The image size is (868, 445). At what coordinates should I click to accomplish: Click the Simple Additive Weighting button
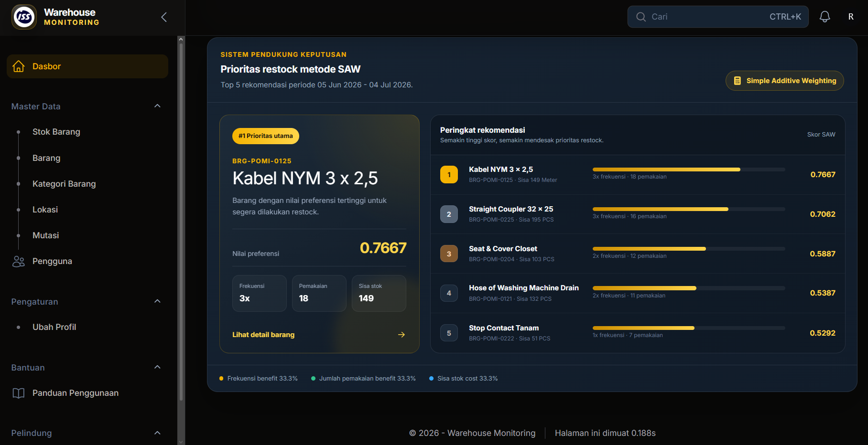point(785,81)
